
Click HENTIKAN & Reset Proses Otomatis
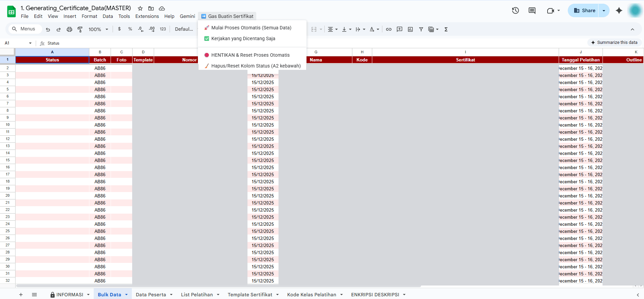(x=252, y=55)
